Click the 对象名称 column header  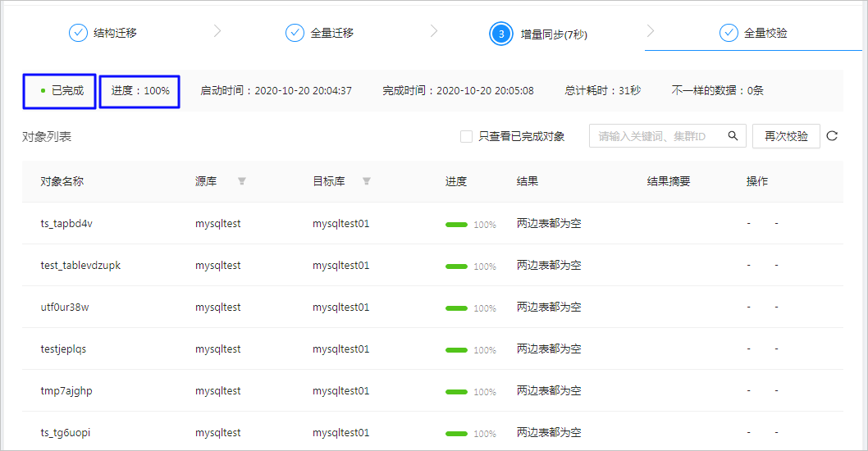coord(62,181)
